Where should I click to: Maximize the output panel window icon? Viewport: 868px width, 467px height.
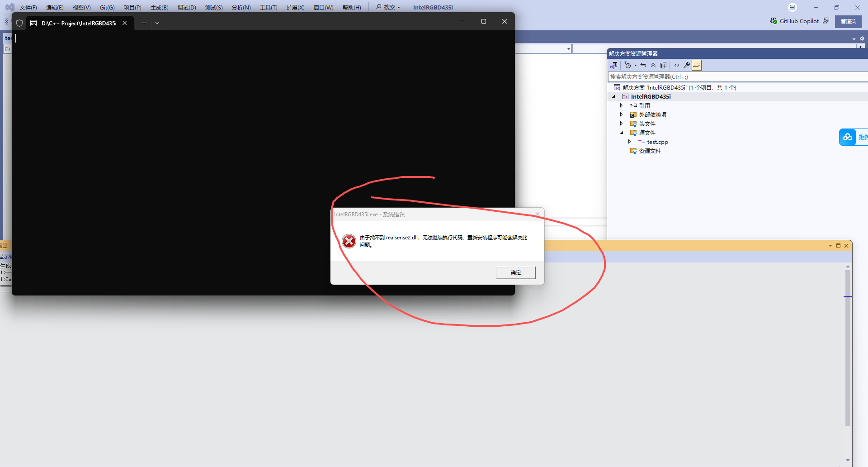click(838, 246)
